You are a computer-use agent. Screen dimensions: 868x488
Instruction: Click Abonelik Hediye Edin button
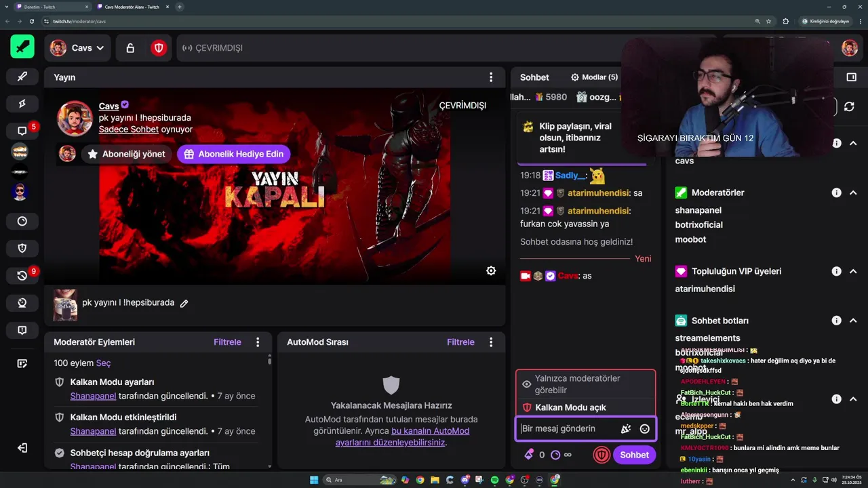point(234,154)
